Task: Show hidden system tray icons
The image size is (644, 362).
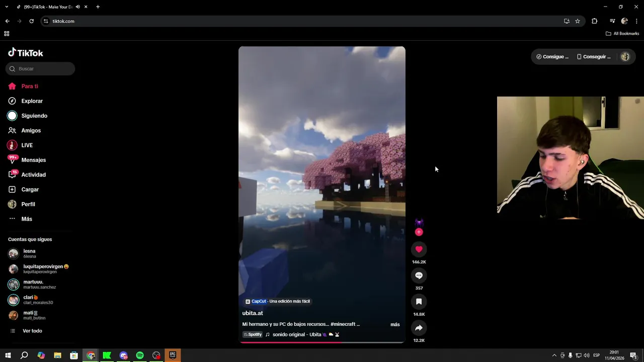Action: point(554,355)
